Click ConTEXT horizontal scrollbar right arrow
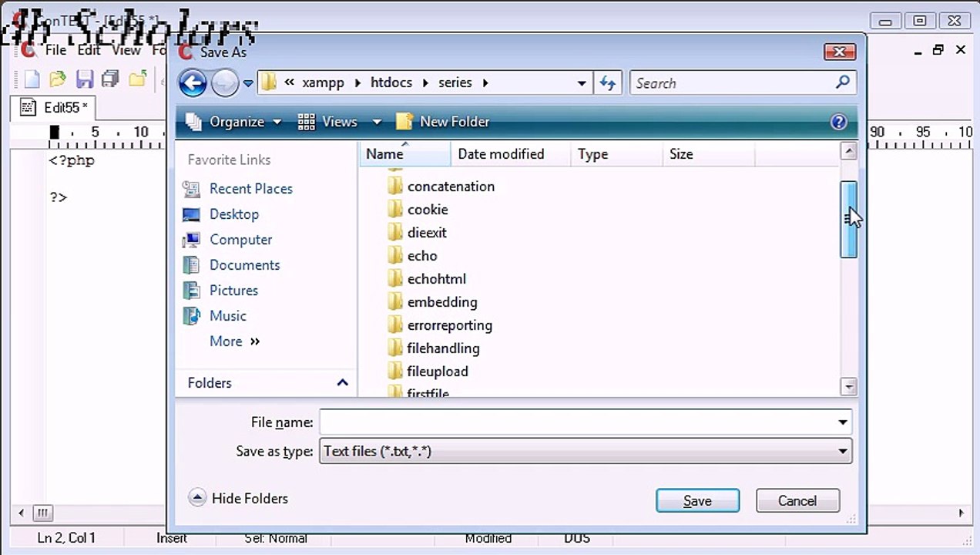980x555 pixels. (962, 513)
